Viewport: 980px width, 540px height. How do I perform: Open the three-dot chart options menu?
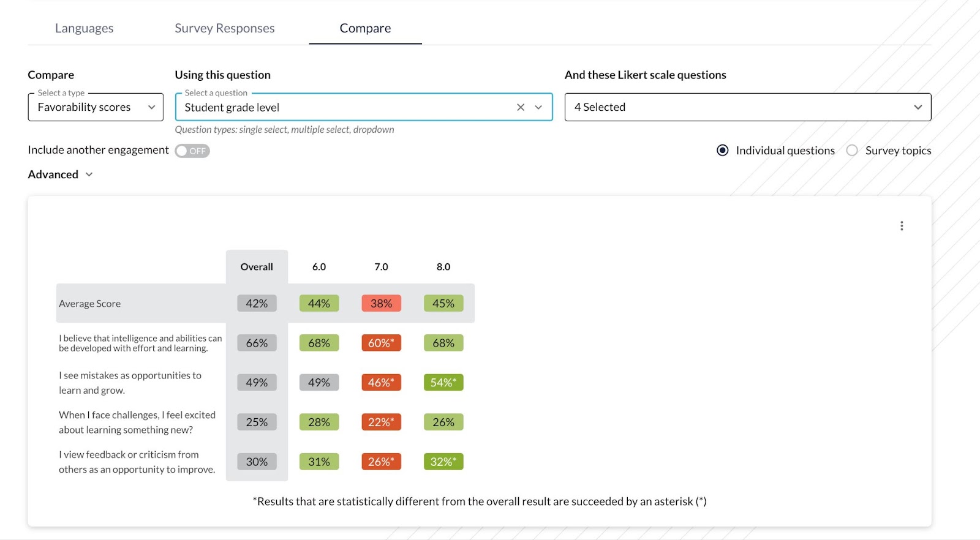point(901,226)
